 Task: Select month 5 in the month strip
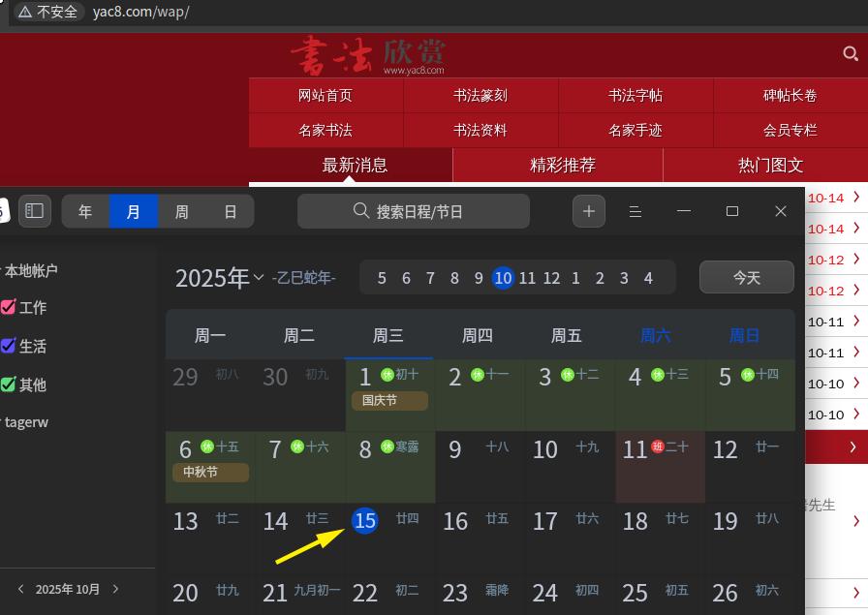(x=382, y=278)
